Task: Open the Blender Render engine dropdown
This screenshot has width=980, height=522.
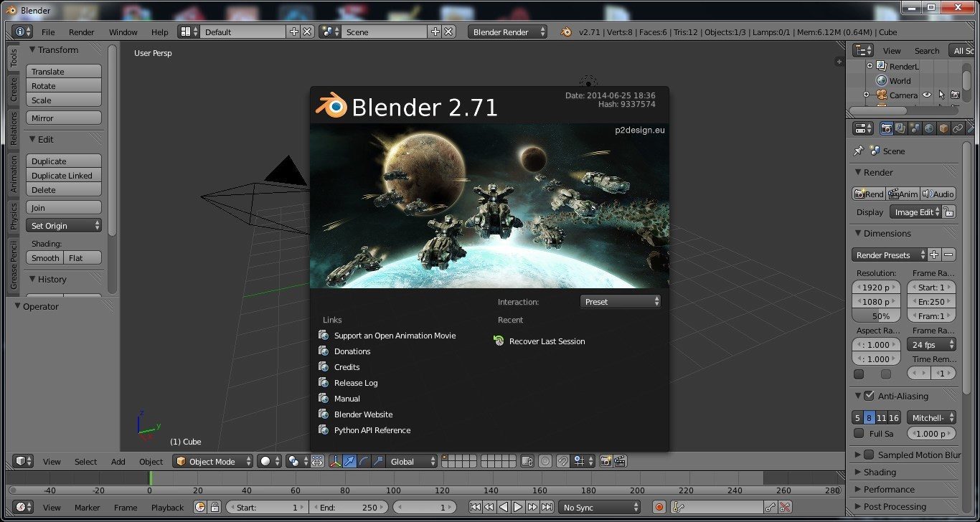Action: [x=507, y=32]
